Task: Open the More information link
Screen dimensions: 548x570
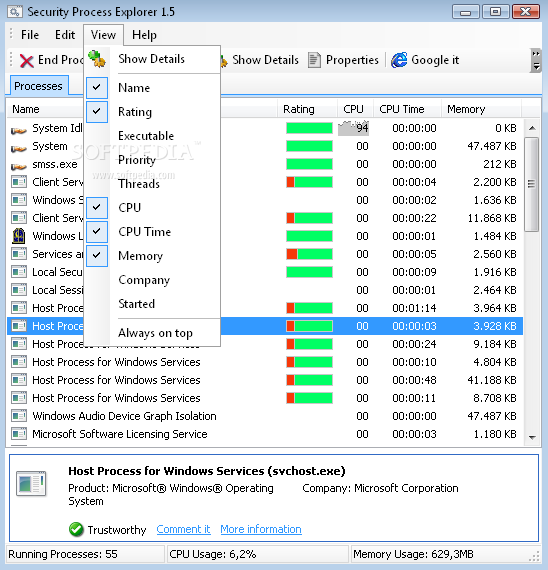Action: [x=261, y=529]
